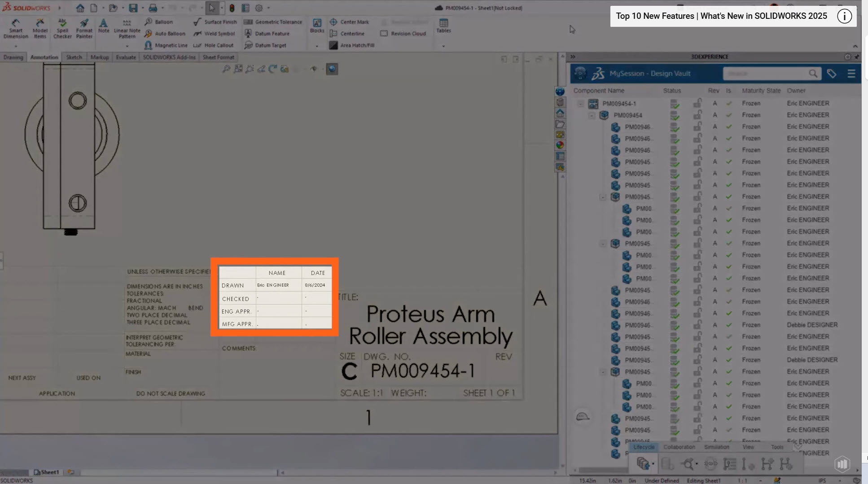Switch to the Sketch ribbon tab
Image resolution: width=868 pixels, height=484 pixels.
tap(74, 57)
